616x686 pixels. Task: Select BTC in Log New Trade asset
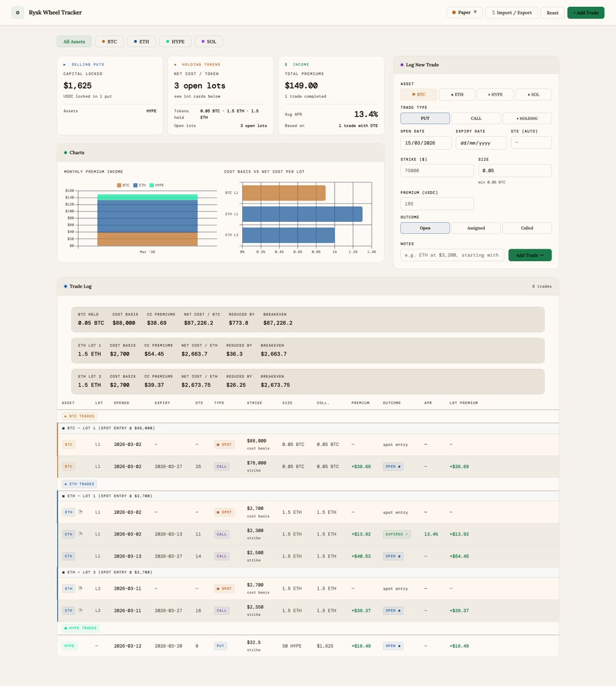419,94
